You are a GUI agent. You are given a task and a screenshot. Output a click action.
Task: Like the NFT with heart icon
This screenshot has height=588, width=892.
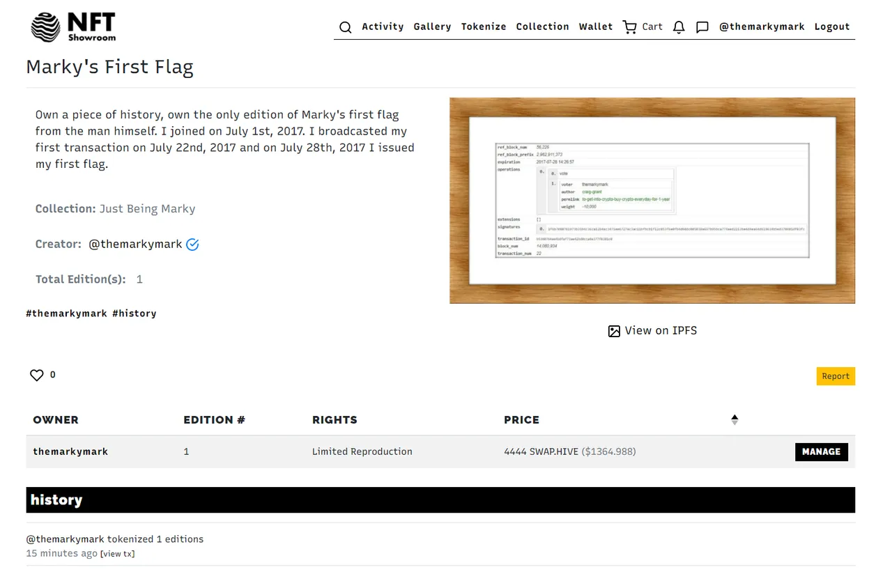point(37,375)
